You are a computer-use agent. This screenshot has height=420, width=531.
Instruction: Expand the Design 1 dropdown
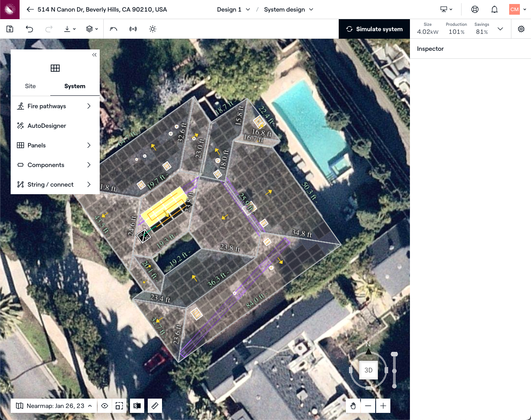[234, 9]
